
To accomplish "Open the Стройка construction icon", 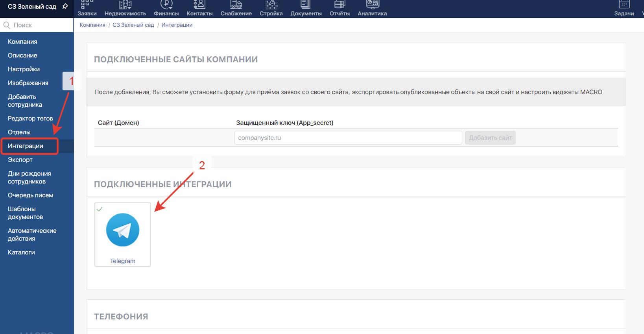I will [x=271, y=5].
